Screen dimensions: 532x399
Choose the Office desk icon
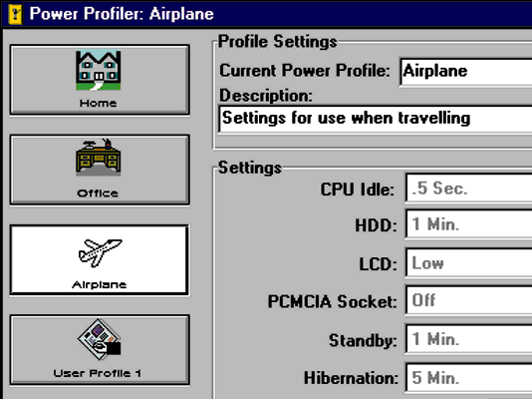coord(99,157)
